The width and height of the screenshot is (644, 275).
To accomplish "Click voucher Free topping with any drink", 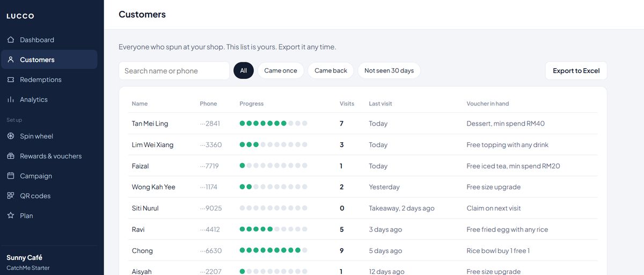I will point(508,144).
